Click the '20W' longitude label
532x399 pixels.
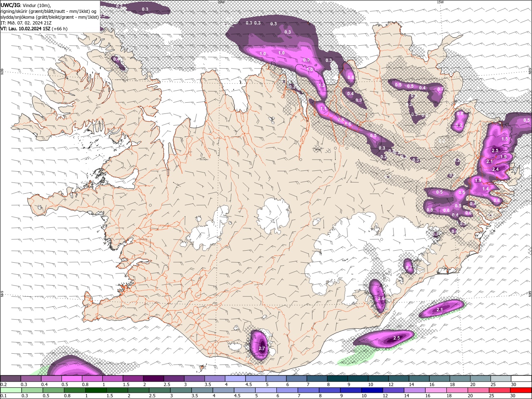[x=221, y=2]
